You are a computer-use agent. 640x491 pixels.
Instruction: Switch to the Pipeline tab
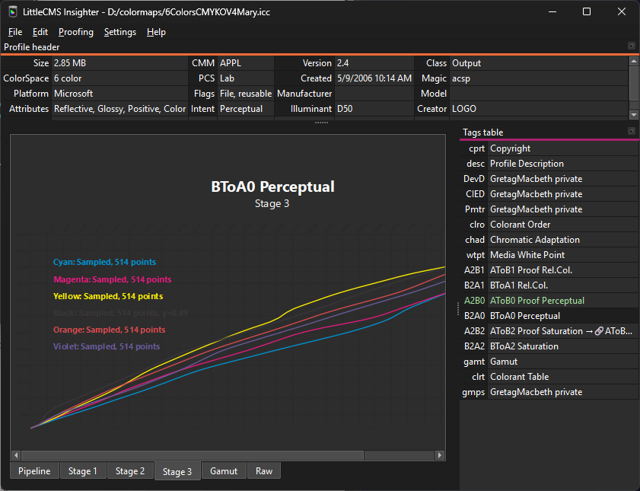[35, 471]
